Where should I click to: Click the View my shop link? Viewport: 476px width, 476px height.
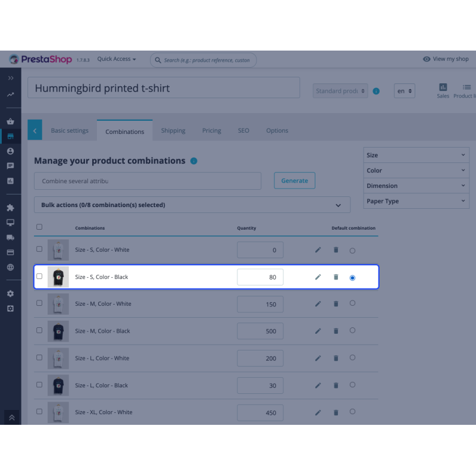(446, 59)
